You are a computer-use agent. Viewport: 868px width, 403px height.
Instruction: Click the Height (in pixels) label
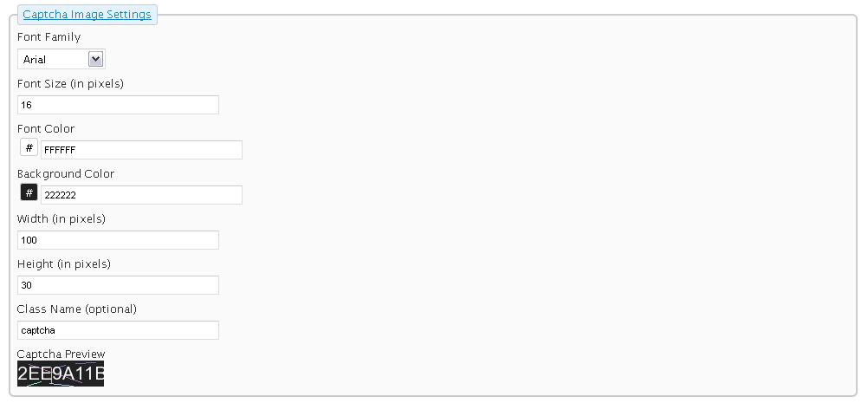click(63, 264)
